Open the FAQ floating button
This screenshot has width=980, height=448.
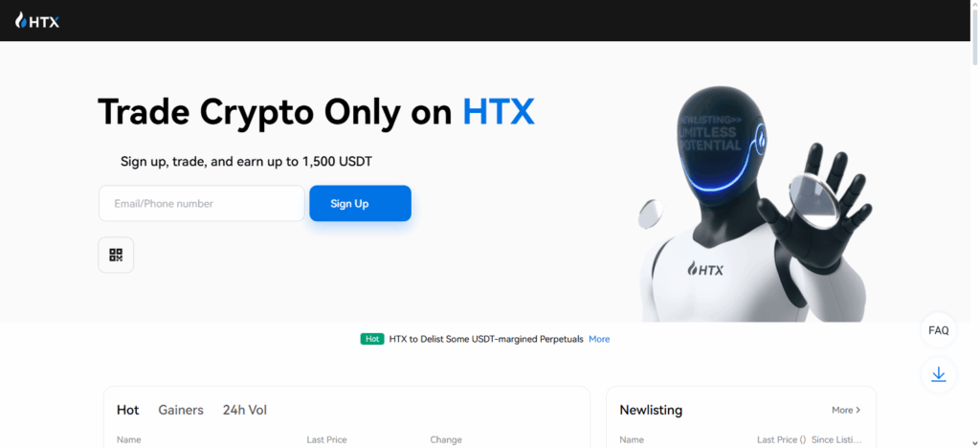point(938,330)
